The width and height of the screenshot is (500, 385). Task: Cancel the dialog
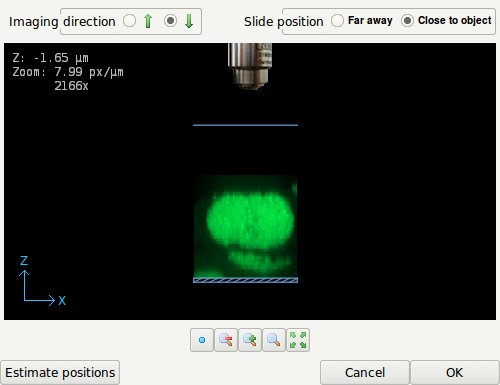365,372
